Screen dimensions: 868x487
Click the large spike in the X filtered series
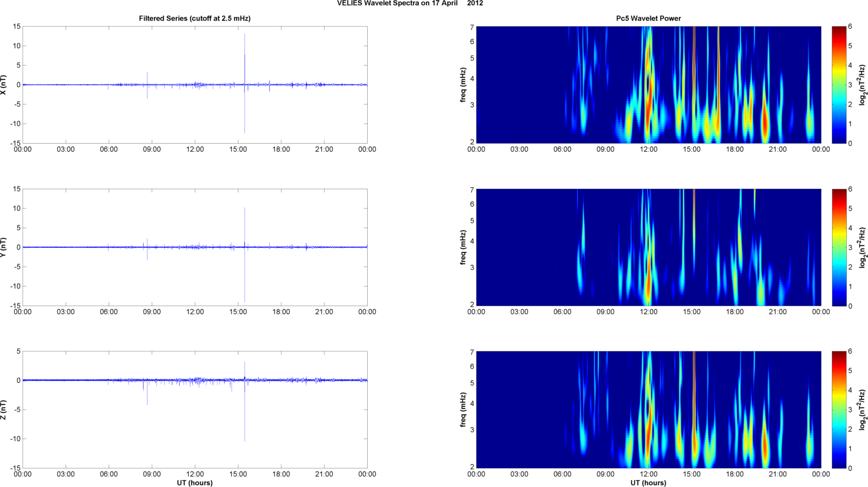click(x=245, y=84)
